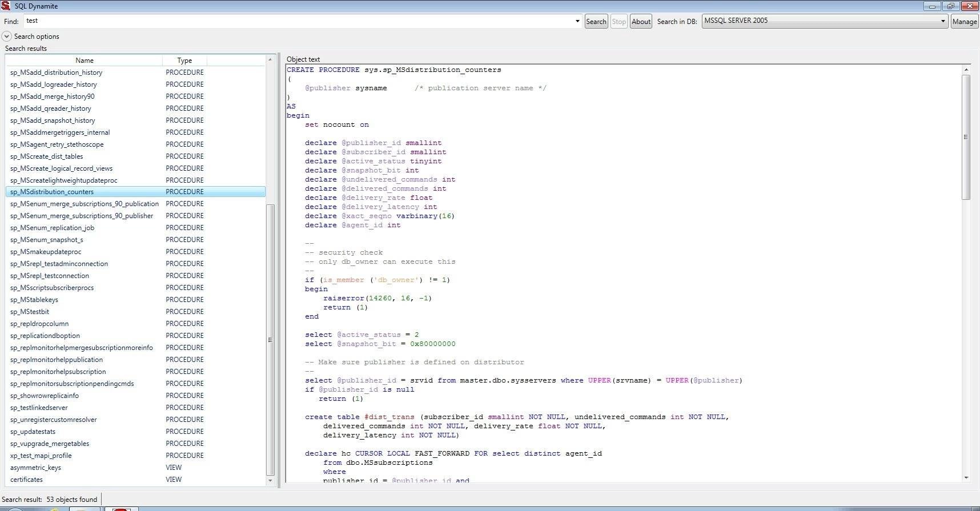Screen dimensions: 980x511
Task: Select sp_MScreatelightweightupdateproc row
Action: [x=136, y=180]
